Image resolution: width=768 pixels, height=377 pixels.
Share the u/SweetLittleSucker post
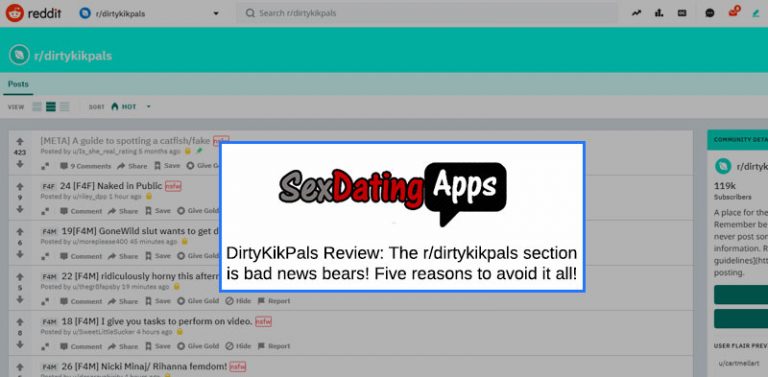pyautogui.click(x=123, y=346)
